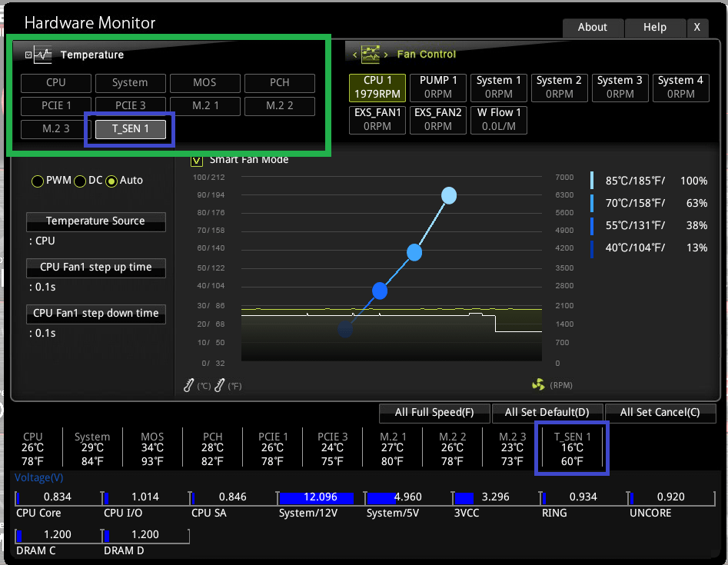Click the RPM fan icon
728x565 pixels.
[539, 384]
